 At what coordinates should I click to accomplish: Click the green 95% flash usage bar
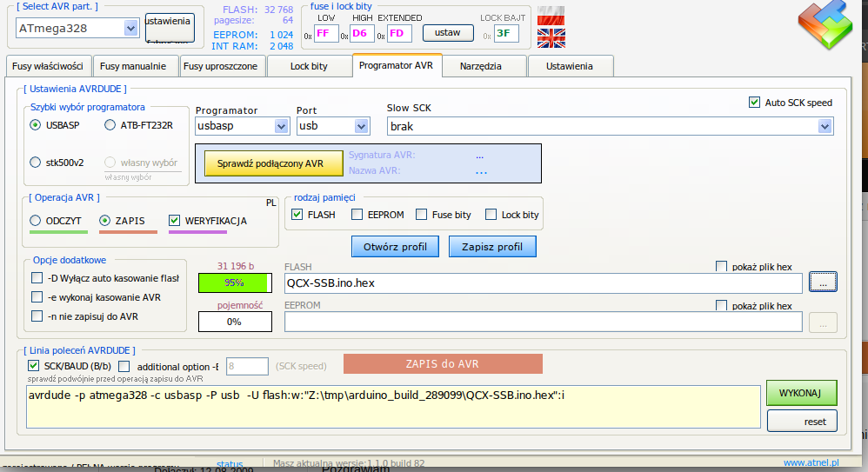pos(234,283)
